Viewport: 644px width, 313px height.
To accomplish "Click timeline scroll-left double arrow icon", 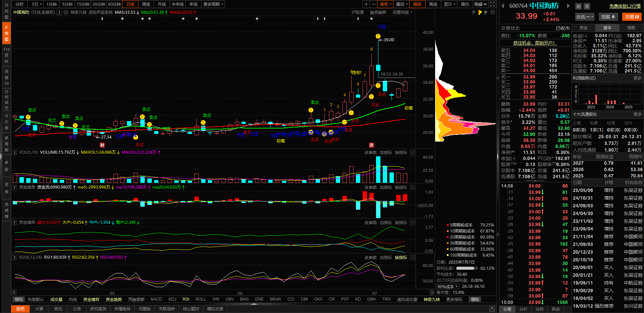I will [14, 293].
